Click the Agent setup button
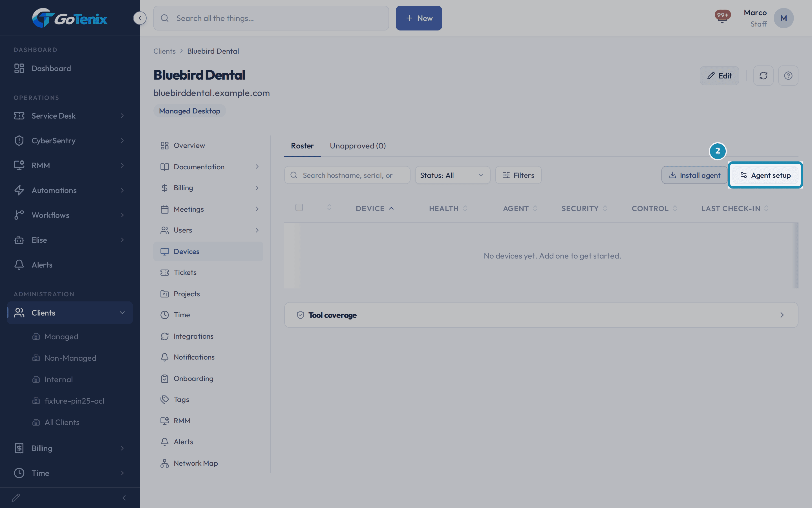Viewport: 812px width, 508px height. pos(765,175)
